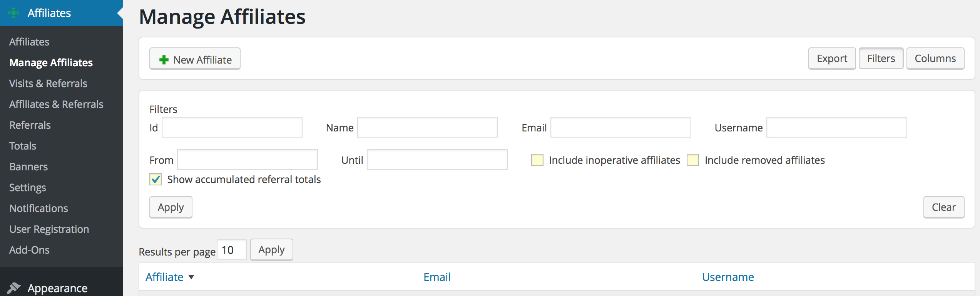Export the affiliates list
This screenshot has width=980, height=296.
pos(832,59)
